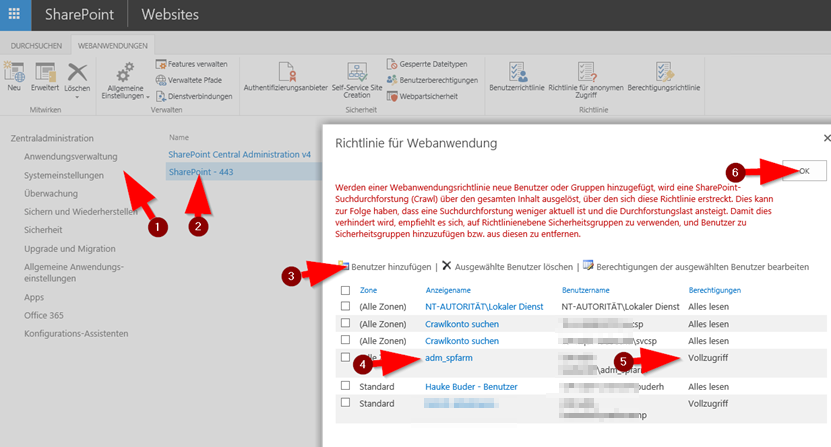831x447 pixels.
Task: Open Office 365 in sidebar
Action: [x=43, y=315]
